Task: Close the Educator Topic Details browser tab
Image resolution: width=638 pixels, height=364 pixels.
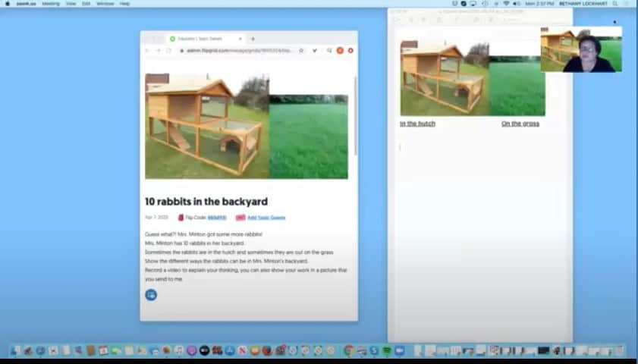Action: [240, 39]
